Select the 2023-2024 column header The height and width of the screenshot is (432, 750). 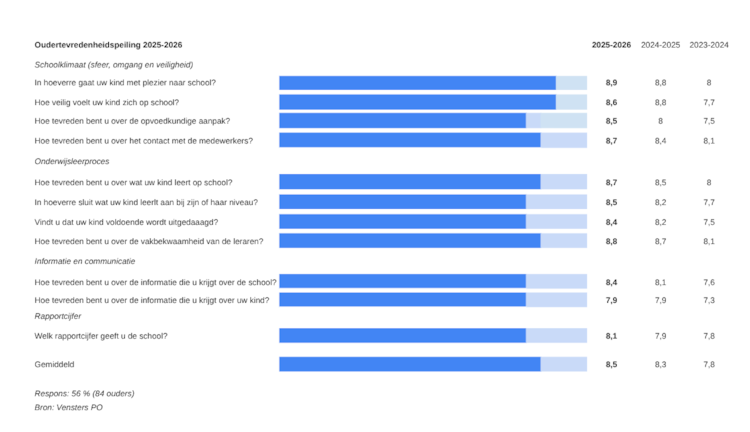pyautogui.click(x=709, y=45)
